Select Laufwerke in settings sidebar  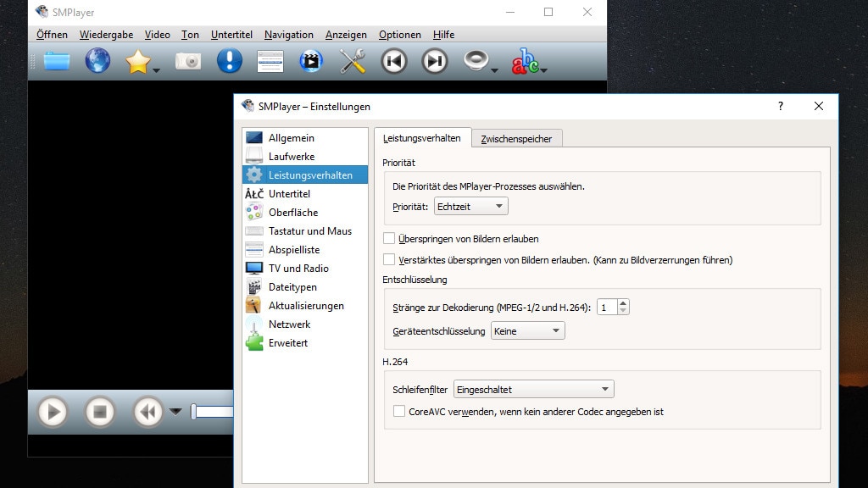point(305,157)
